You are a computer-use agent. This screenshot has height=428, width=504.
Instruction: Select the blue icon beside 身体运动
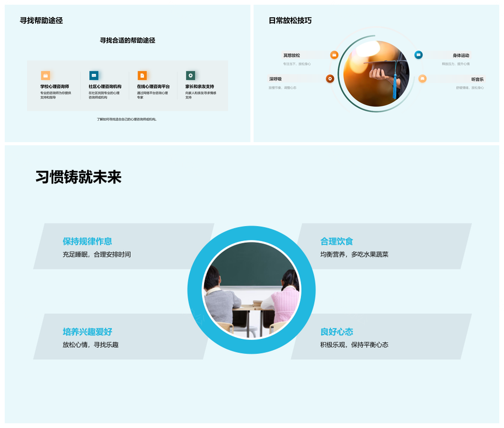(418, 55)
